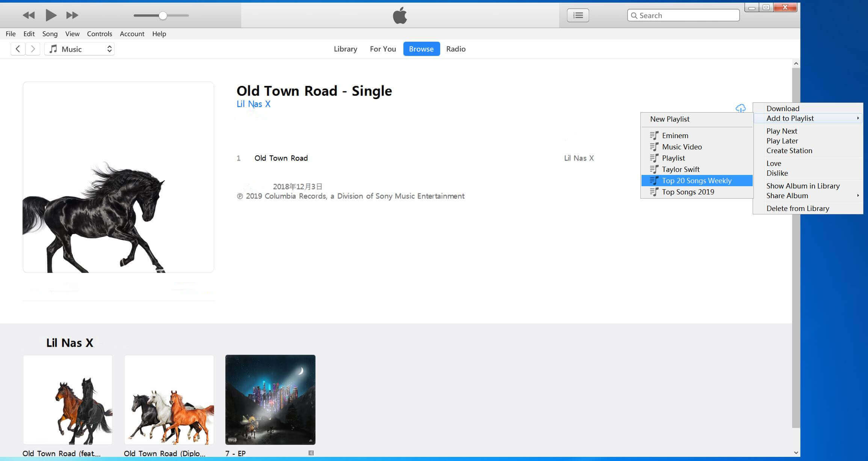This screenshot has height=461, width=868.
Task: Click the Top 20 Songs Weekly playlist
Action: pyautogui.click(x=697, y=180)
